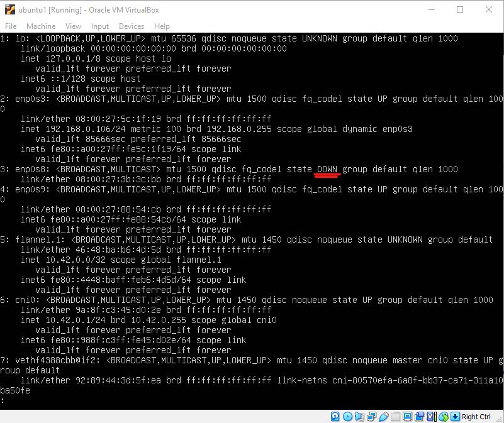504x423 pixels.
Task: Click the optical drive indicator icon
Action: (347, 417)
